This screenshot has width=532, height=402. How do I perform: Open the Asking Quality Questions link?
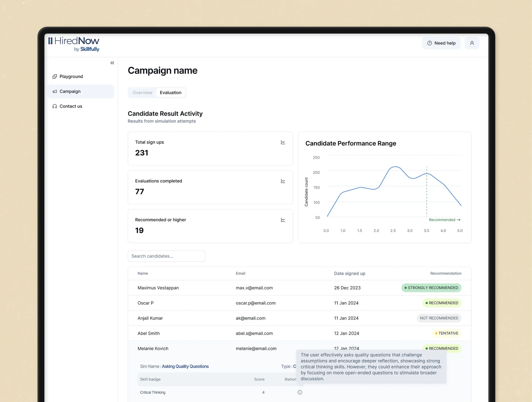[x=185, y=366]
